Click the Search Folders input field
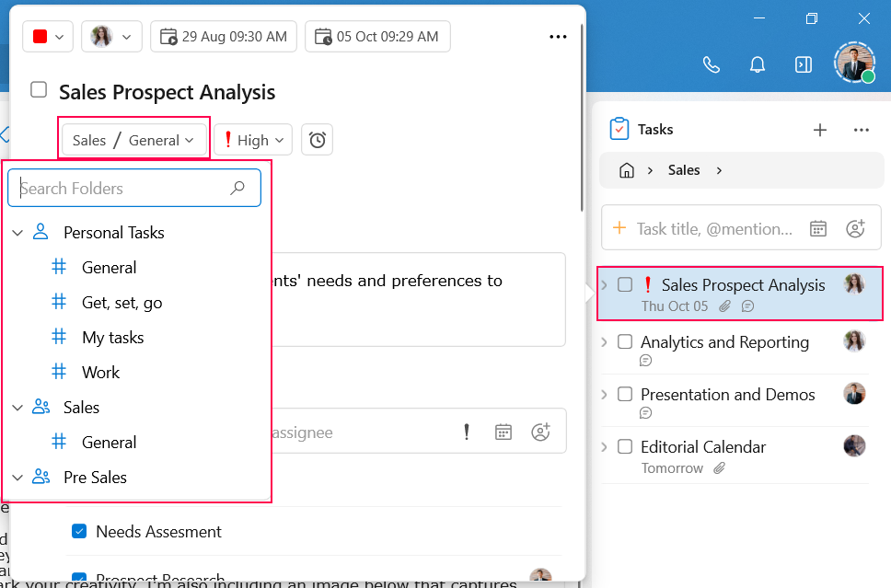 [x=134, y=188]
